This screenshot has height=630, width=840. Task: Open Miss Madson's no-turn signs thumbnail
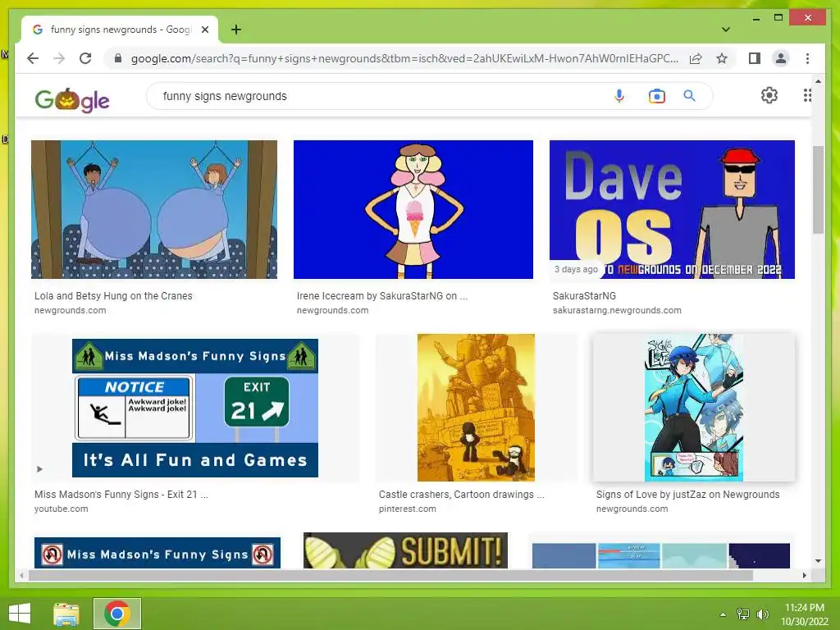pyautogui.click(x=157, y=553)
